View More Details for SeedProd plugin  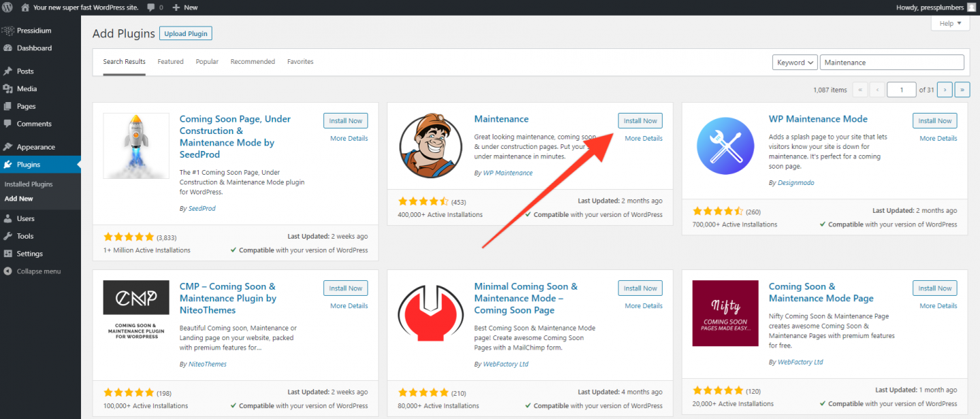point(349,139)
